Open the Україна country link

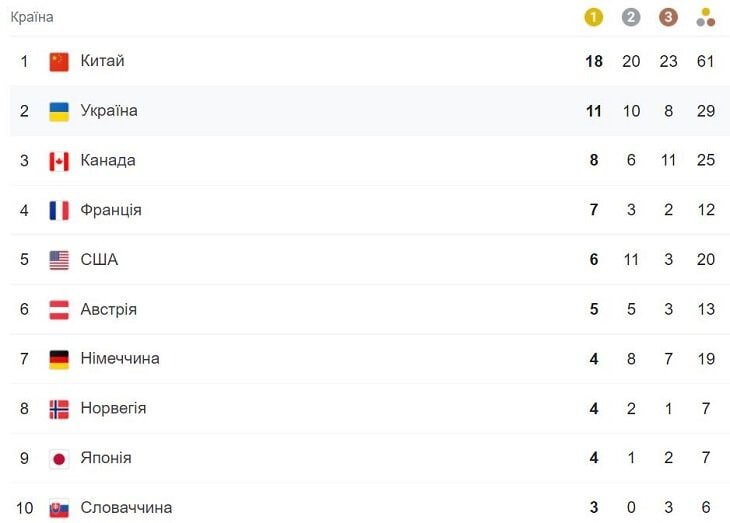coord(109,111)
